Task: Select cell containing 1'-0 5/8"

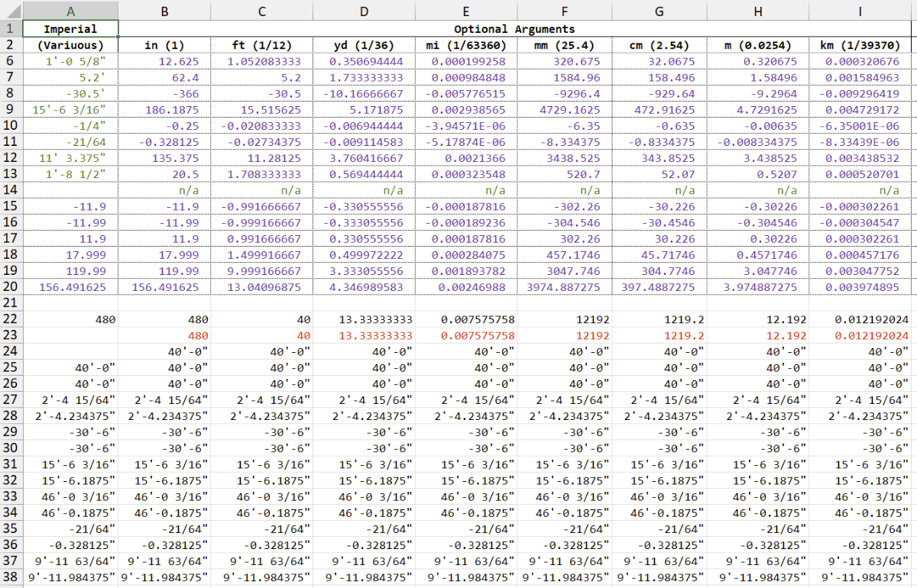Action: (x=71, y=61)
